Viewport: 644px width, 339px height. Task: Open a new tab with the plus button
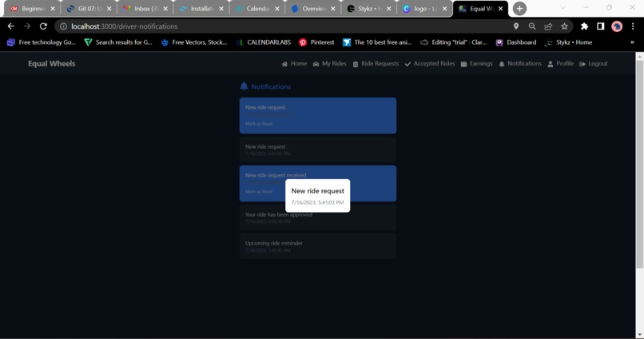pos(519,9)
